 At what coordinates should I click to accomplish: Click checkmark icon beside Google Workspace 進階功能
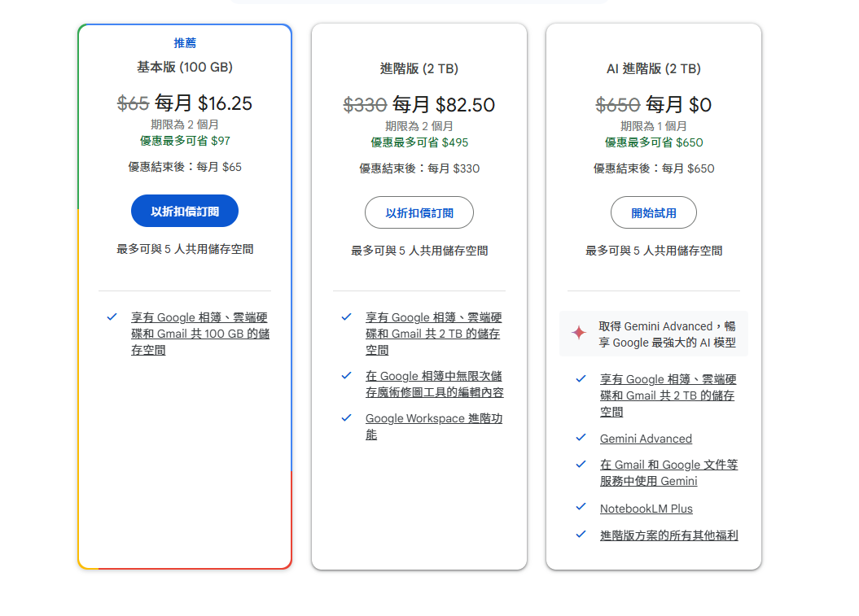tap(347, 417)
